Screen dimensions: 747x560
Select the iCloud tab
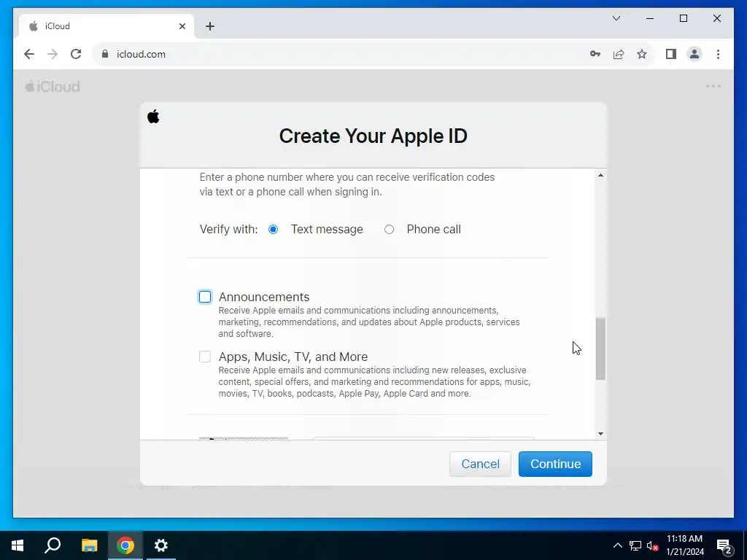[107, 26]
